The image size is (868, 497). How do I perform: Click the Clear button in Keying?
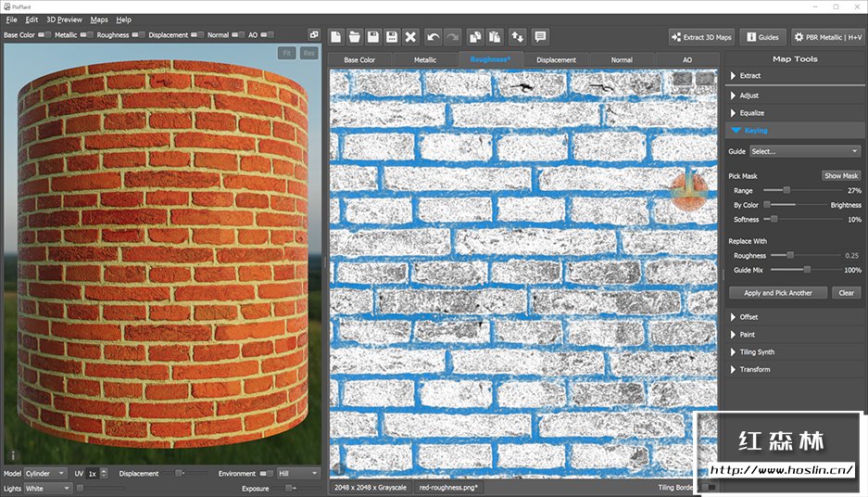click(846, 293)
